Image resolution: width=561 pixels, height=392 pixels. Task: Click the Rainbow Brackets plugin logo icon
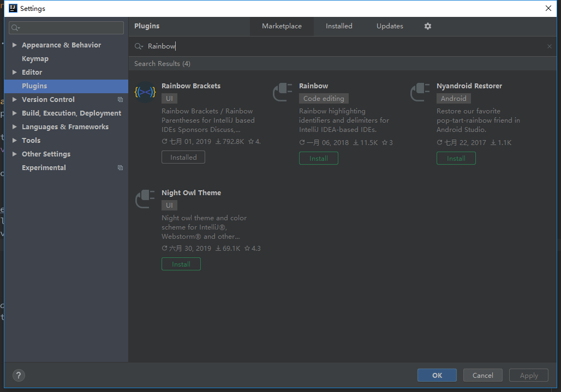click(x=145, y=92)
